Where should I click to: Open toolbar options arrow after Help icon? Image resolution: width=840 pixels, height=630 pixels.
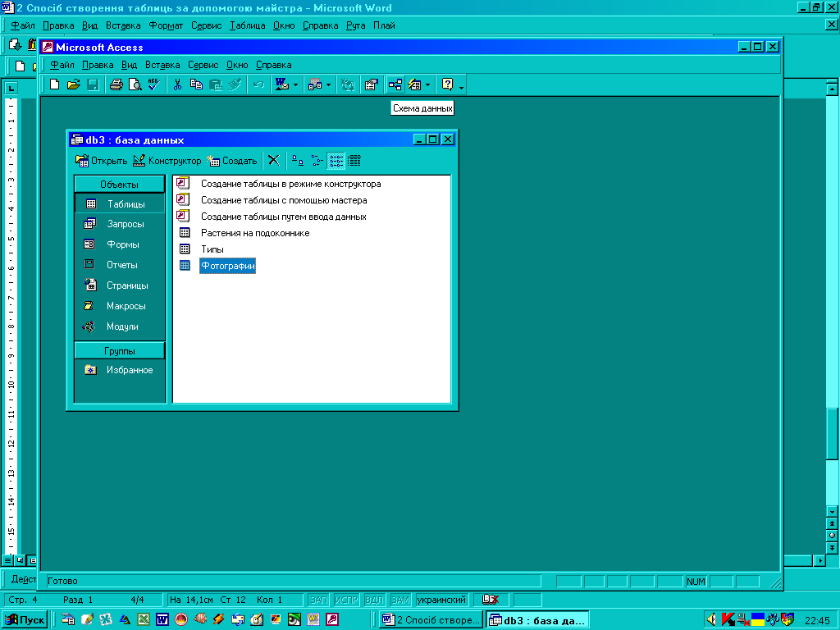point(461,87)
